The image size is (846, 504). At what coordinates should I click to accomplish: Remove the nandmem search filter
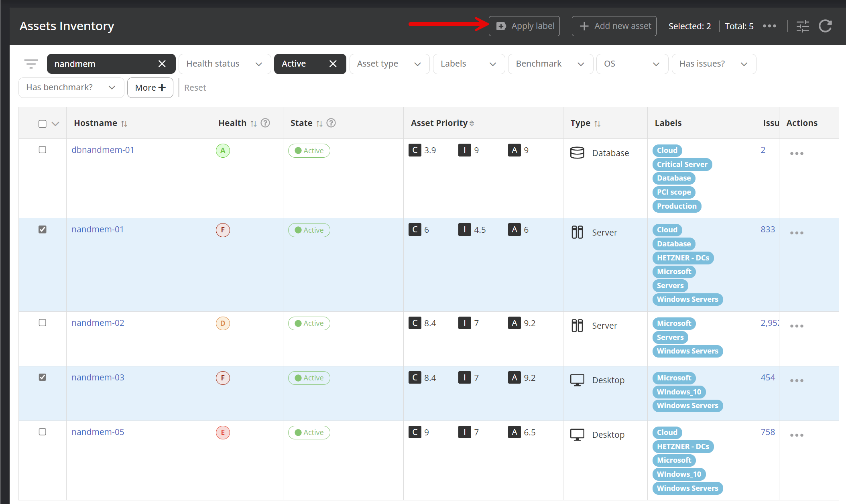(x=162, y=64)
